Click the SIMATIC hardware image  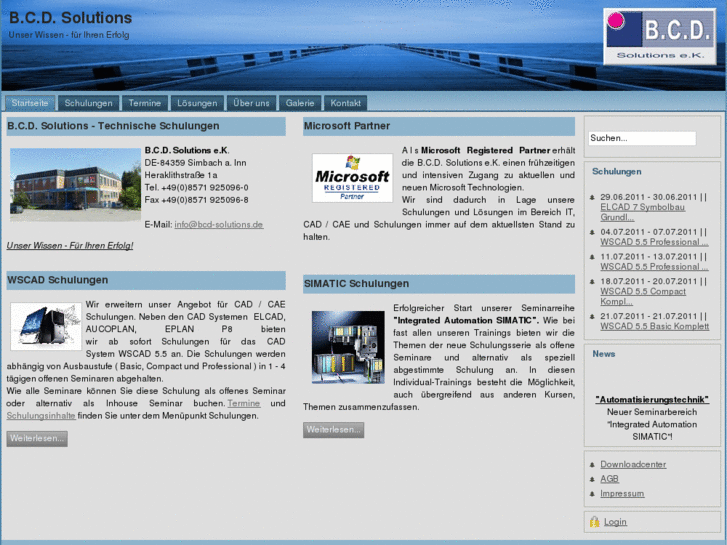point(348,347)
